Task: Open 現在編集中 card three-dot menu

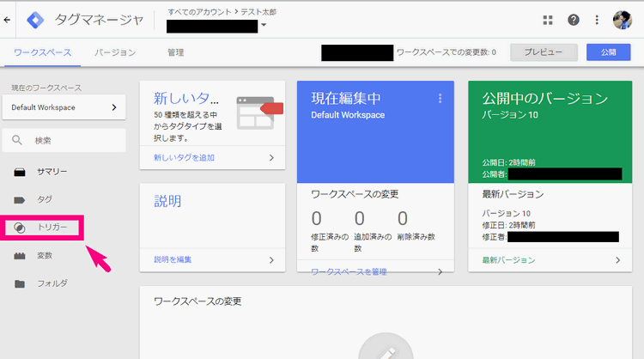Action: tap(440, 98)
